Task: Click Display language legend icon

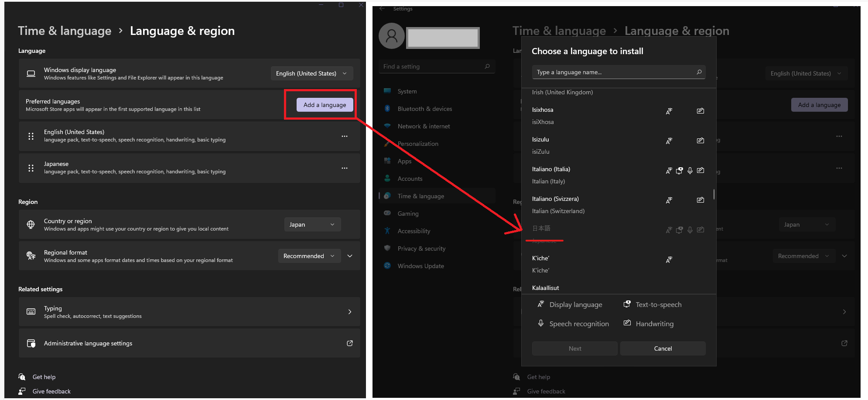Action: tap(541, 304)
